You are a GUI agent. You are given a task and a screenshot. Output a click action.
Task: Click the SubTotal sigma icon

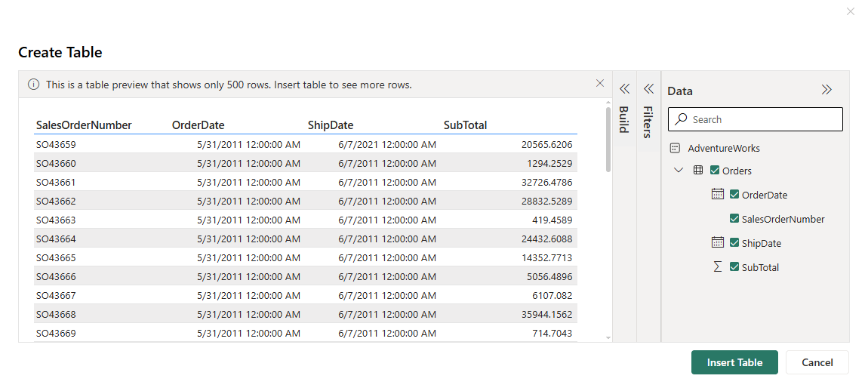718,267
